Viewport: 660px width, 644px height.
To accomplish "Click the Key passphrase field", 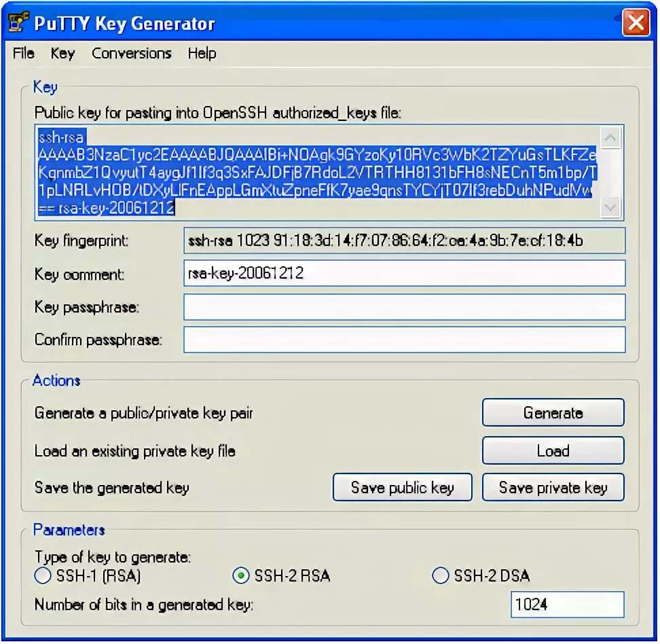I will click(x=405, y=306).
